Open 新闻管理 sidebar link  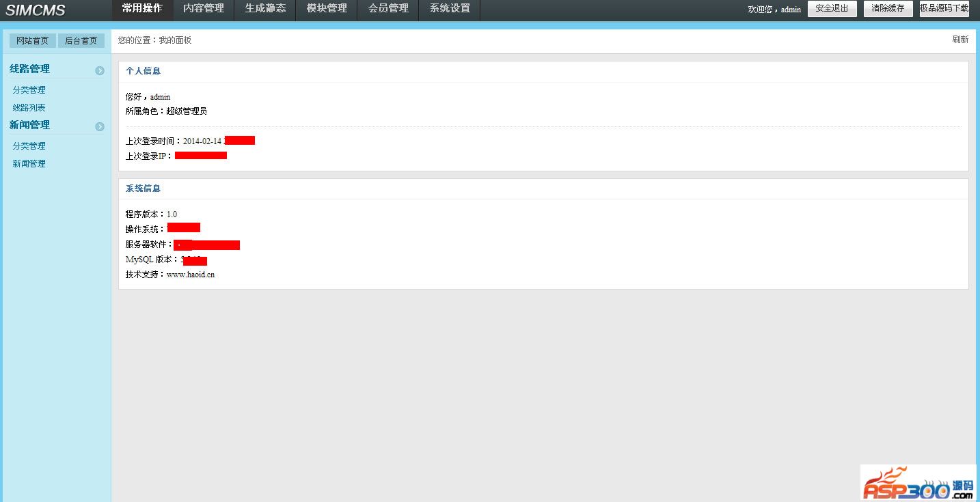coord(29,164)
